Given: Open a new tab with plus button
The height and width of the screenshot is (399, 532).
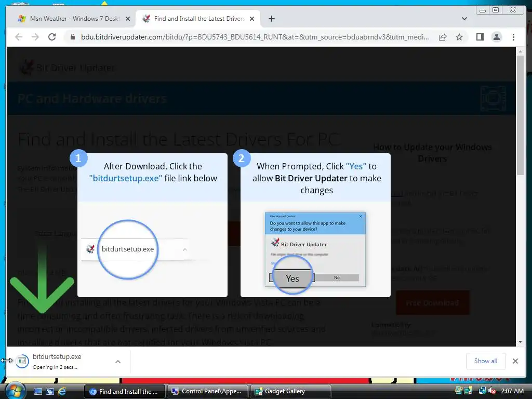Looking at the screenshot, I should [271, 19].
